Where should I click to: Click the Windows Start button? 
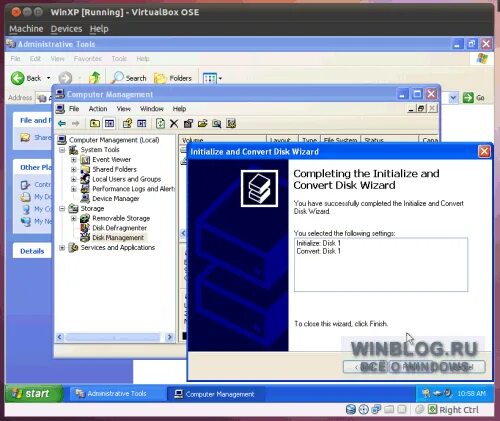coord(34,394)
